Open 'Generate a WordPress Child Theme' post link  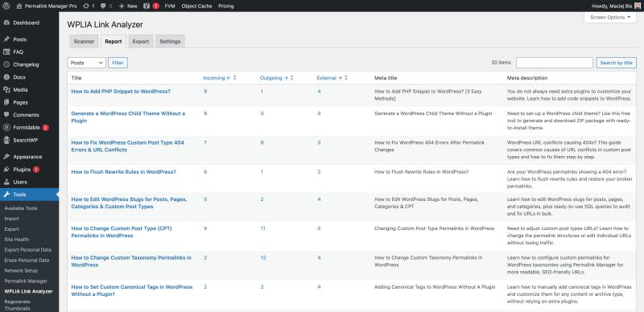pos(128,117)
